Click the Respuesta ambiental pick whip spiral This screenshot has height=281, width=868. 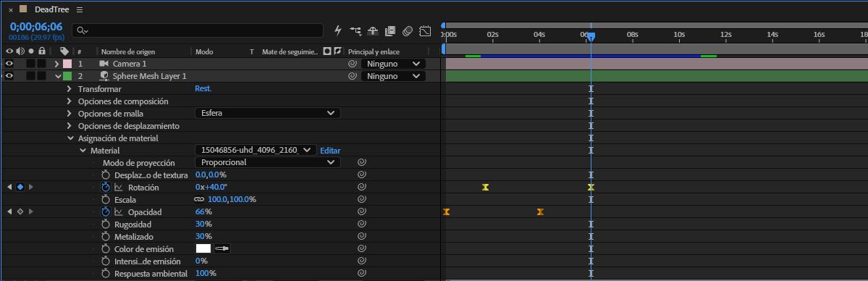coord(362,273)
